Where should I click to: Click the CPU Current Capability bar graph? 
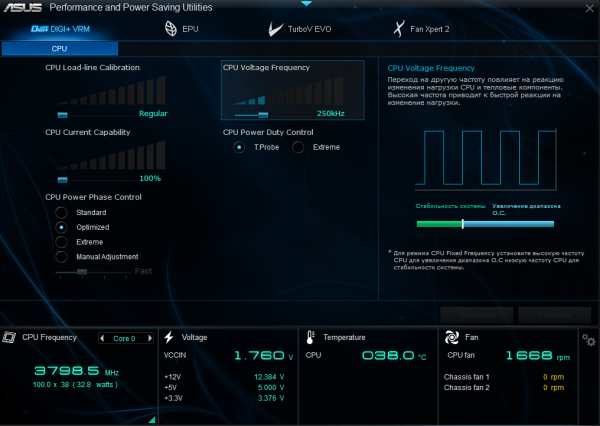(x=111, y=155)
